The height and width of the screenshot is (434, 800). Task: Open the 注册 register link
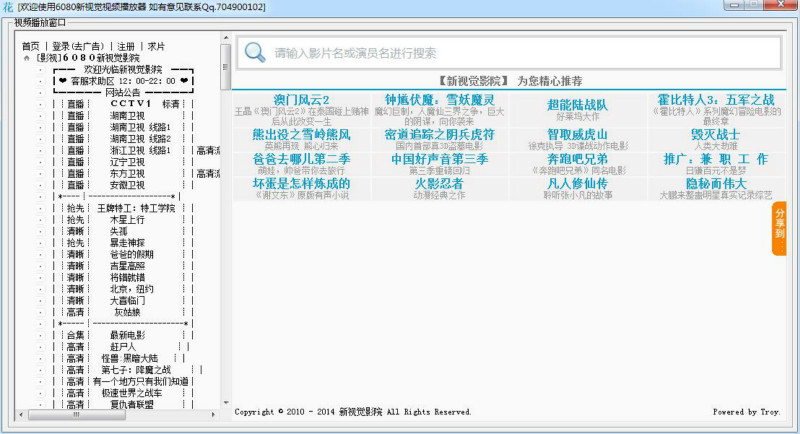[x=126, y=46]
